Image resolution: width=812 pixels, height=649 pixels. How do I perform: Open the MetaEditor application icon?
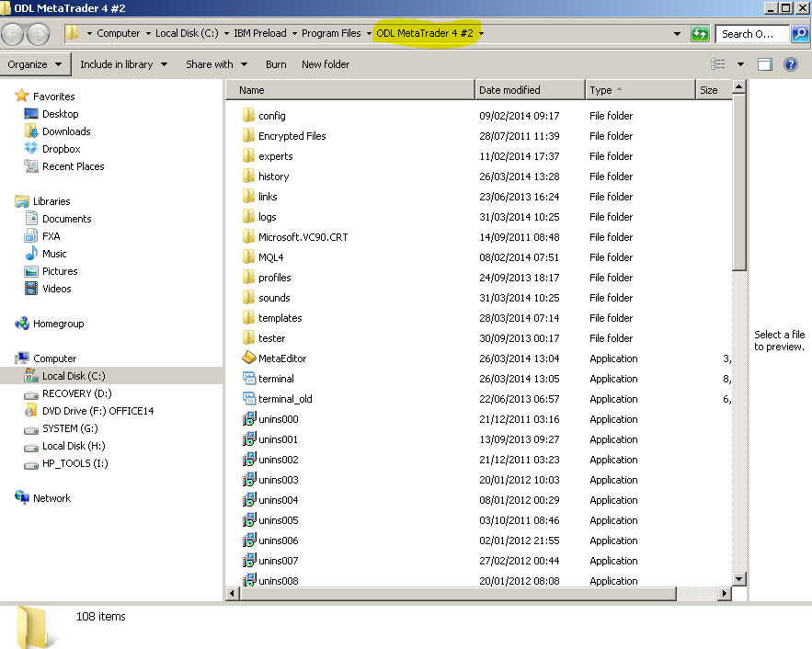248,359
